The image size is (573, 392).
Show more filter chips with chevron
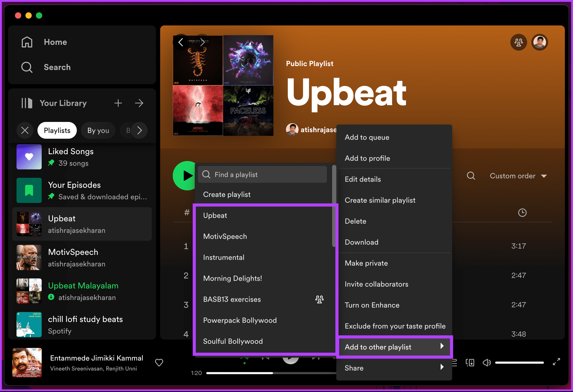(x=140, y=130)
